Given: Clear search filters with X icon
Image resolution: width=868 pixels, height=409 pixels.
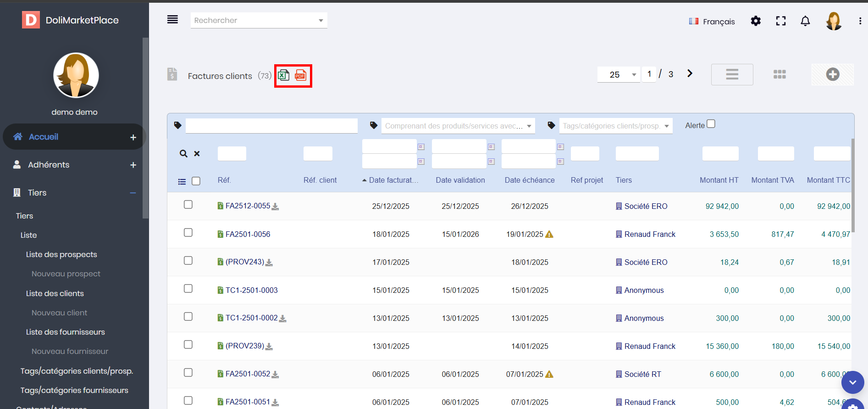Looking at the screenshot, I should 197,154.
